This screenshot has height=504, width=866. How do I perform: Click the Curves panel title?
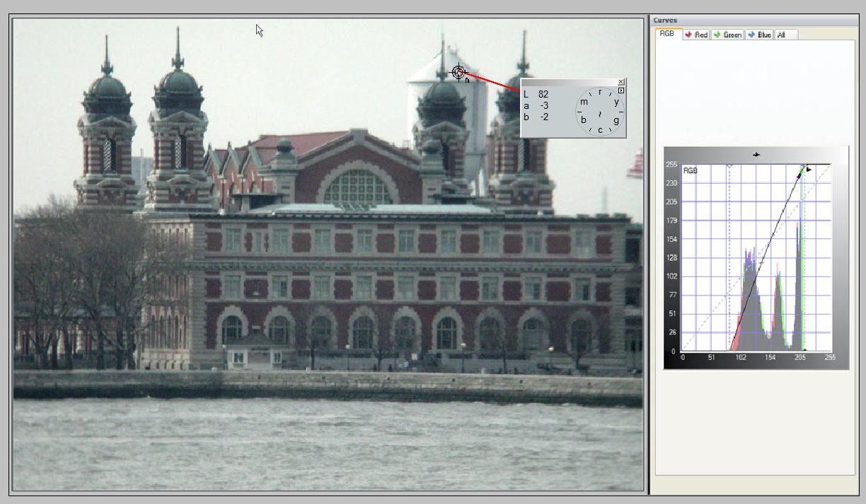tap(665, 20)
